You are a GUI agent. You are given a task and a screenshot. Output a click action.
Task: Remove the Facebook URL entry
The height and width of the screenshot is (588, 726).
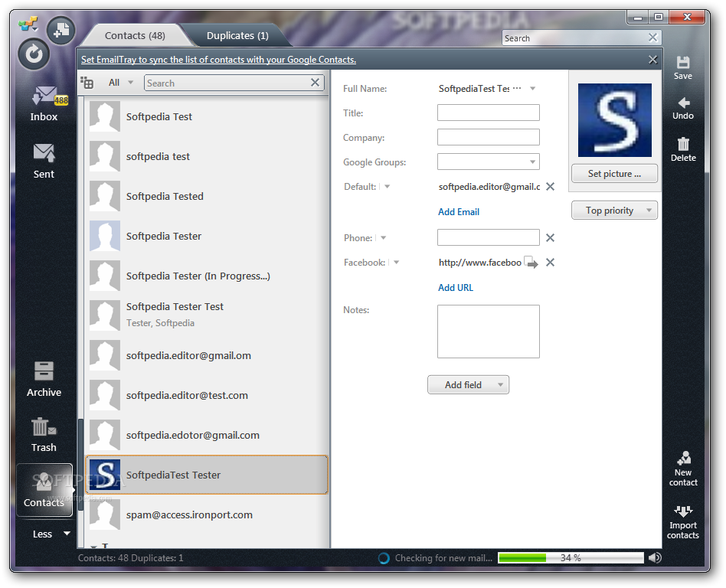(550, 263)
